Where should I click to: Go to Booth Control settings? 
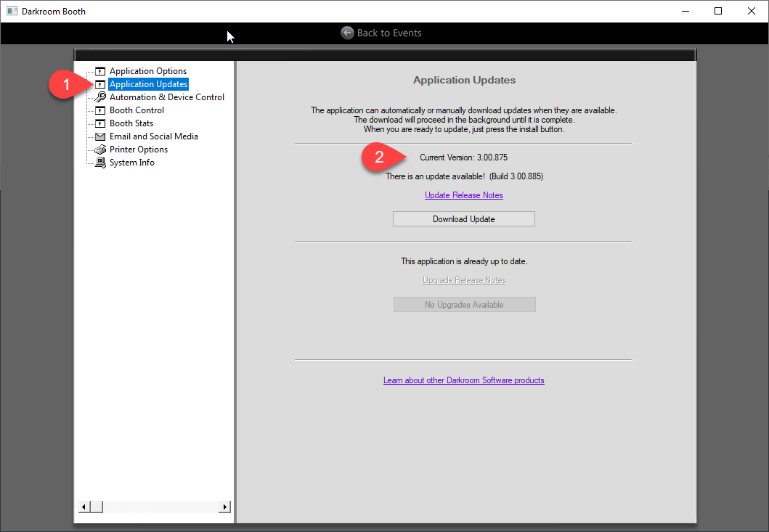pos(137,110)
